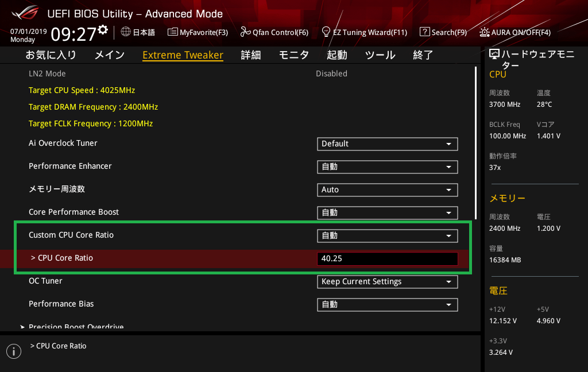Click Target CPU Speed : 4025MHz text

tap(82, 90)
